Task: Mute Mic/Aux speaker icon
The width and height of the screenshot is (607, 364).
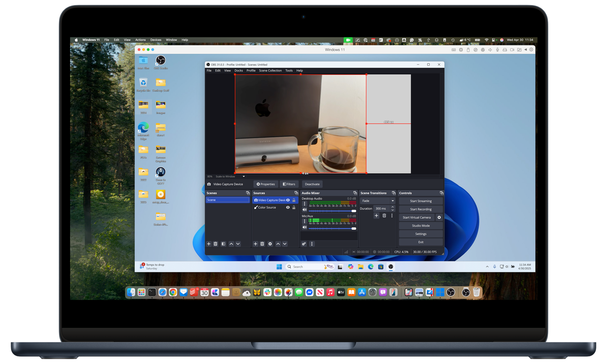Action: (x=304, y=227)
